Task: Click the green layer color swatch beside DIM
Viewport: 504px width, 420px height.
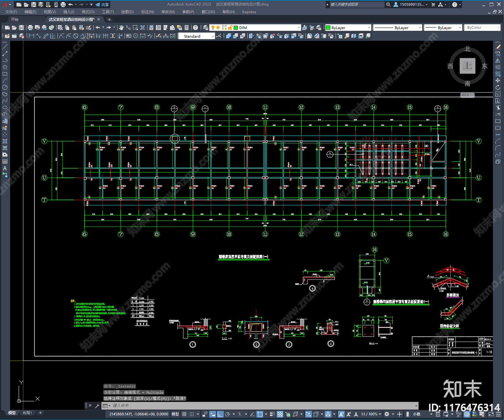Action: tap(236, 28)
